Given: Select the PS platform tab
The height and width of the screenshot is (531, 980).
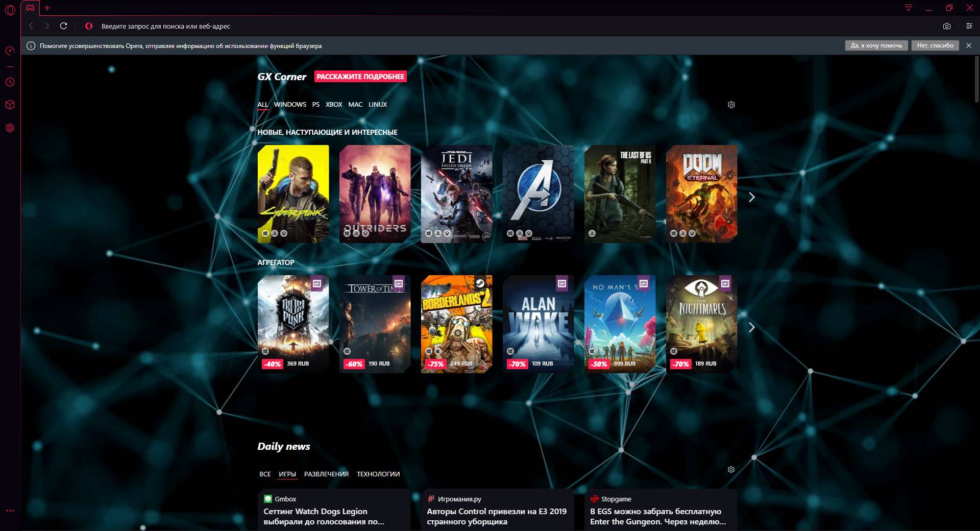Looking at the screenshot, I should (x=316, y=104).
